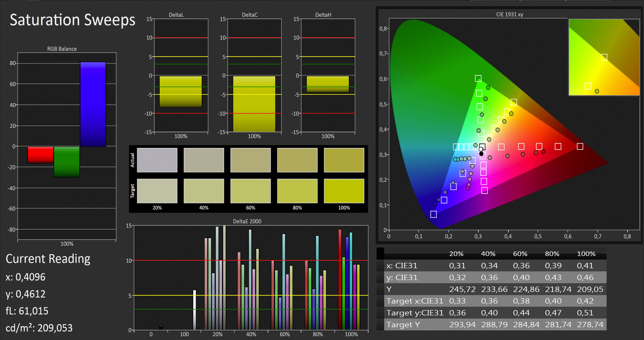Click the y reading 0,4612
This screenshot has height=340, width=644.
click(x=25, y=294)
